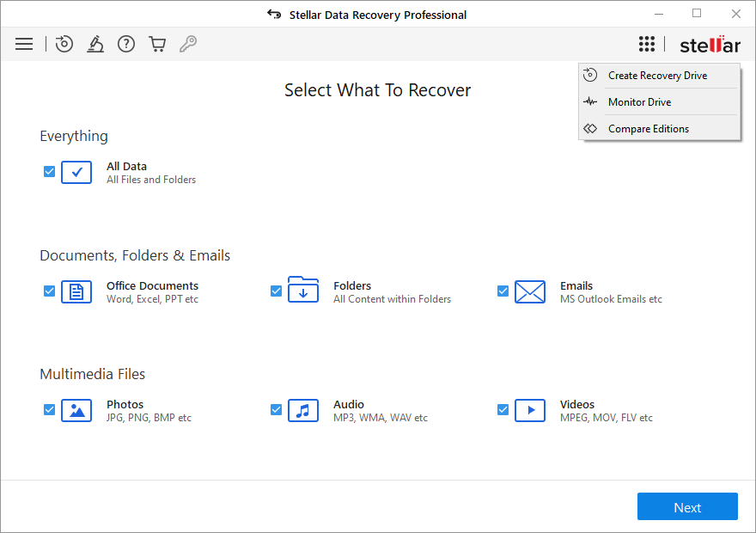
Task: Toggle the Emails checkbox
Action: coord(503,291)
